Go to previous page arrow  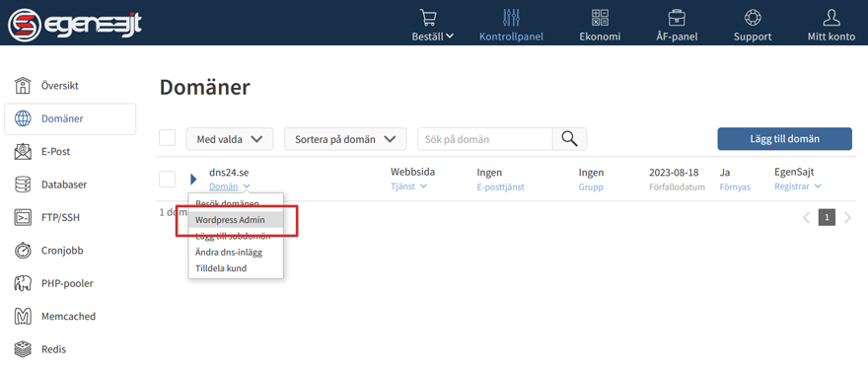coord(807,218)
